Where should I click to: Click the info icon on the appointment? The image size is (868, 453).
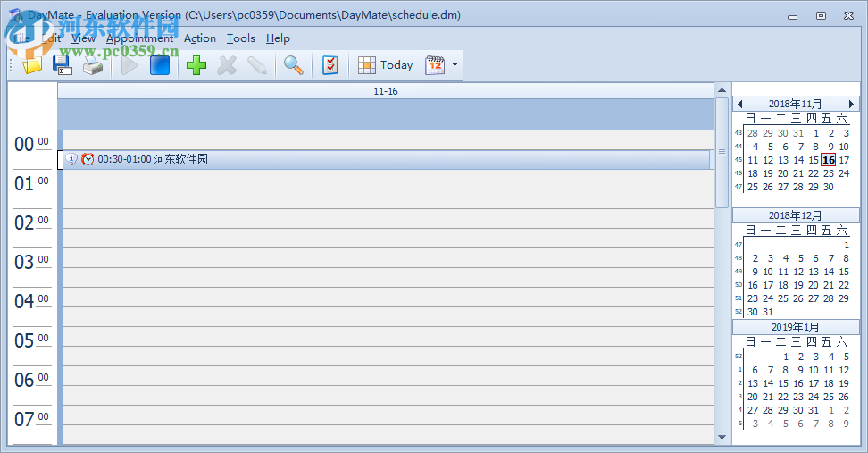click(x=71, y=159)
